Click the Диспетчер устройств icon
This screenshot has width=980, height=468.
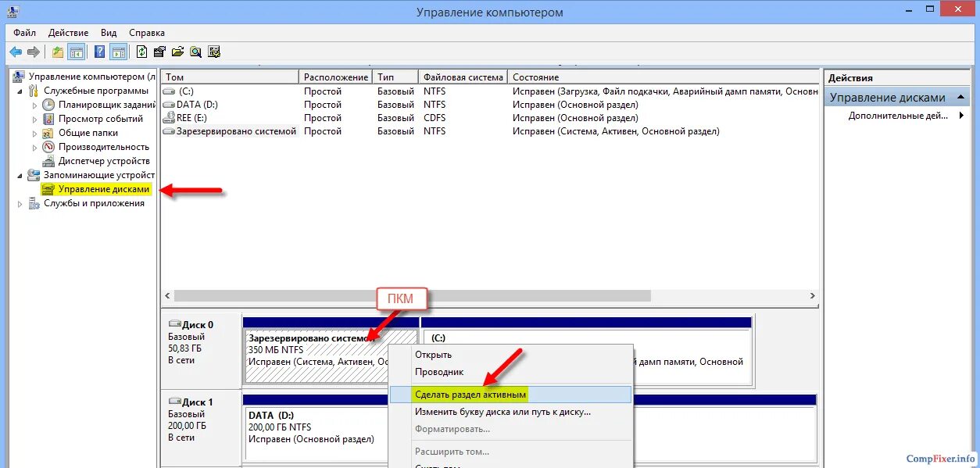48,161
